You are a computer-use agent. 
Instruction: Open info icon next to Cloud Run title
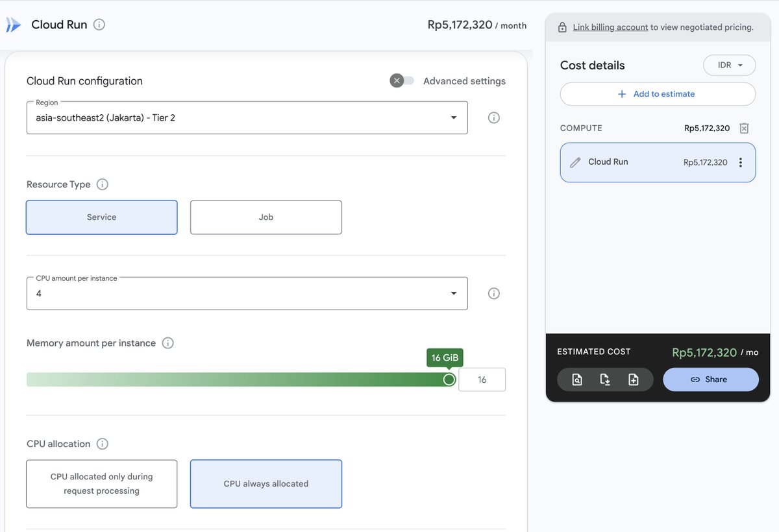tap(99, 25)
